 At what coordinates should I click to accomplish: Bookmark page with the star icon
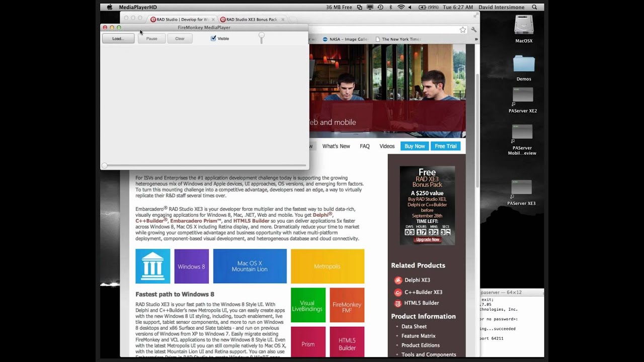point(463,30)
